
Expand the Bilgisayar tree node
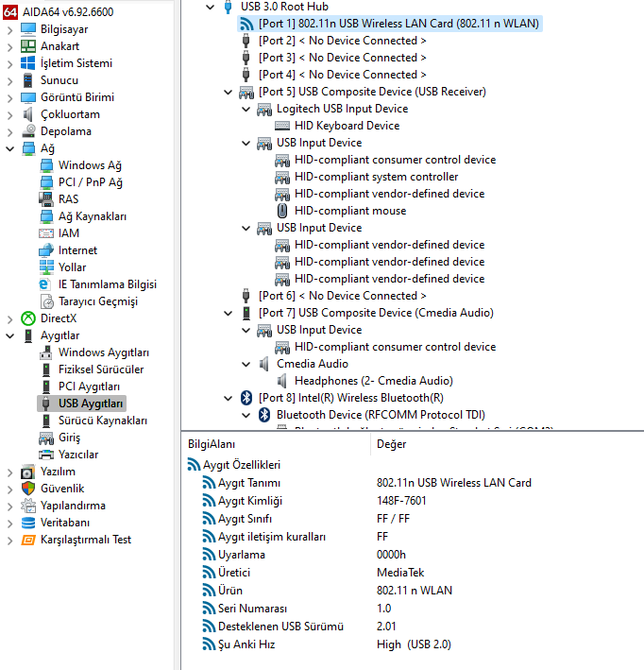click(x=9, y=29)
